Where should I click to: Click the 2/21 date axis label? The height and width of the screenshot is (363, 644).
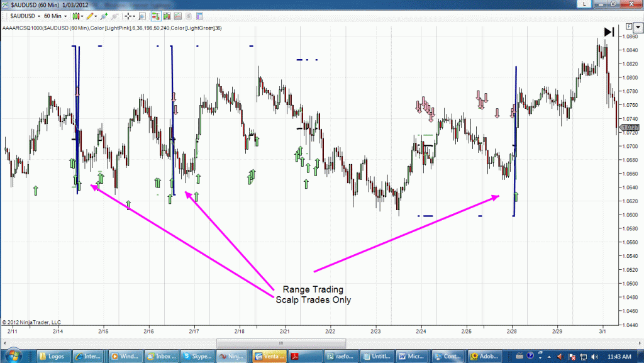[285, 331]
